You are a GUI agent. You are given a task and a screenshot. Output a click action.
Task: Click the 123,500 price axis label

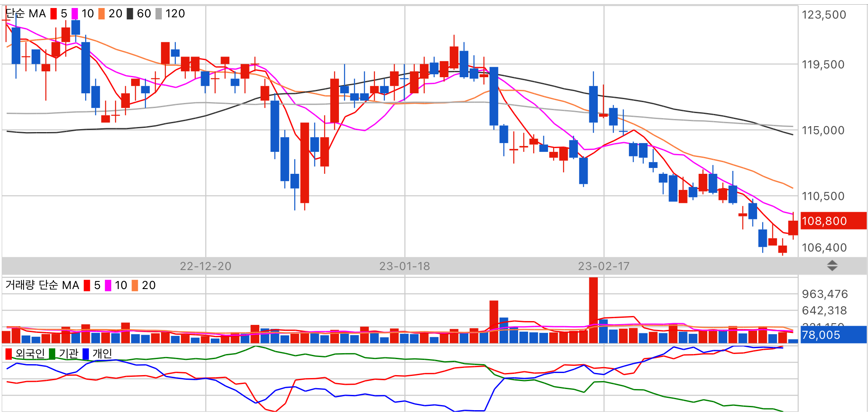pos(824,15)
